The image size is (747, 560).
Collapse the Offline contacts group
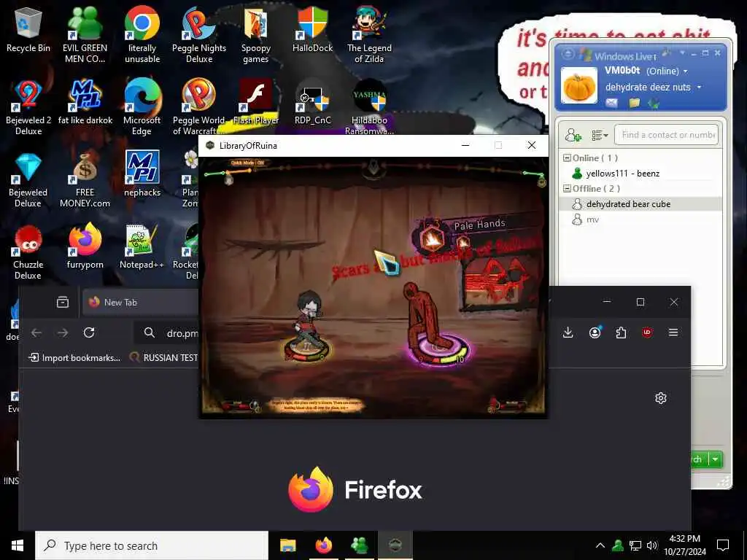pos(567,189)
